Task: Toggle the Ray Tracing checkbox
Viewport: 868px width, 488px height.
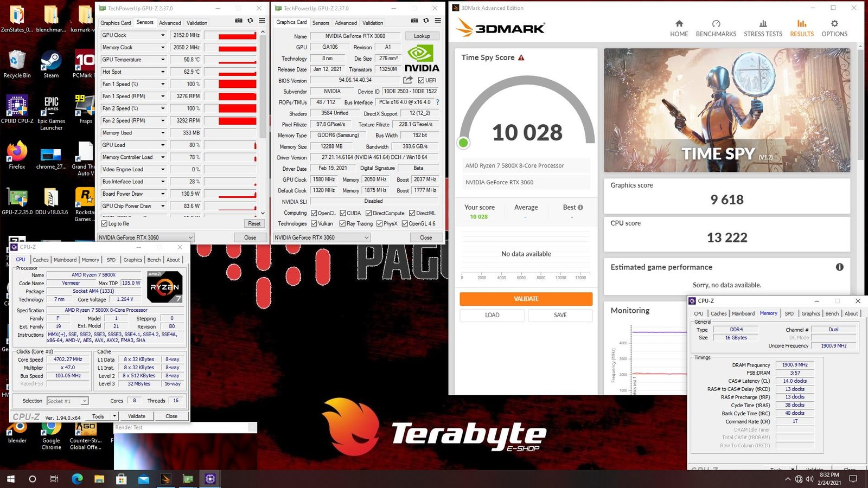Action: (342, 223)
